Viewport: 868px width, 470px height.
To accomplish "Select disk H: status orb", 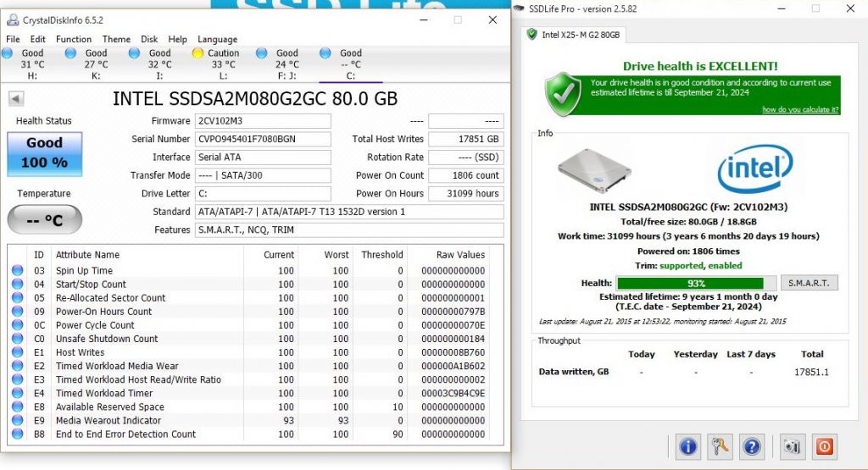I will click(7, 53).
